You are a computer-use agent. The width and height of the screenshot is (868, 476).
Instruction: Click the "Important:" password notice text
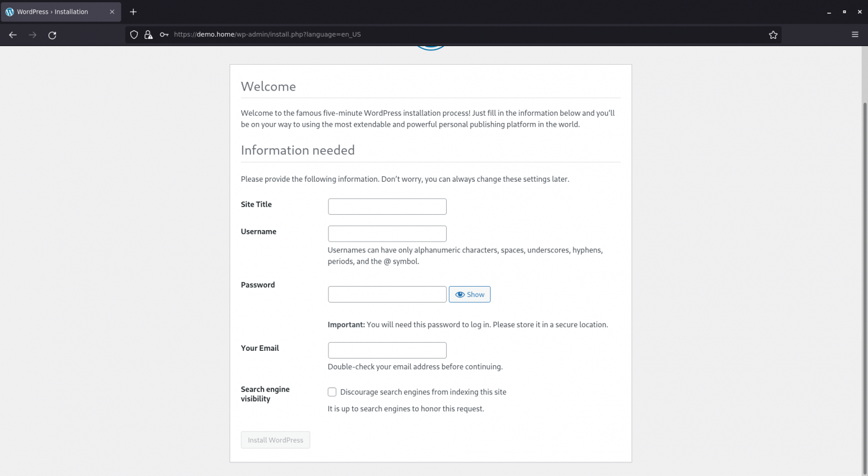[x=468, y=324]
